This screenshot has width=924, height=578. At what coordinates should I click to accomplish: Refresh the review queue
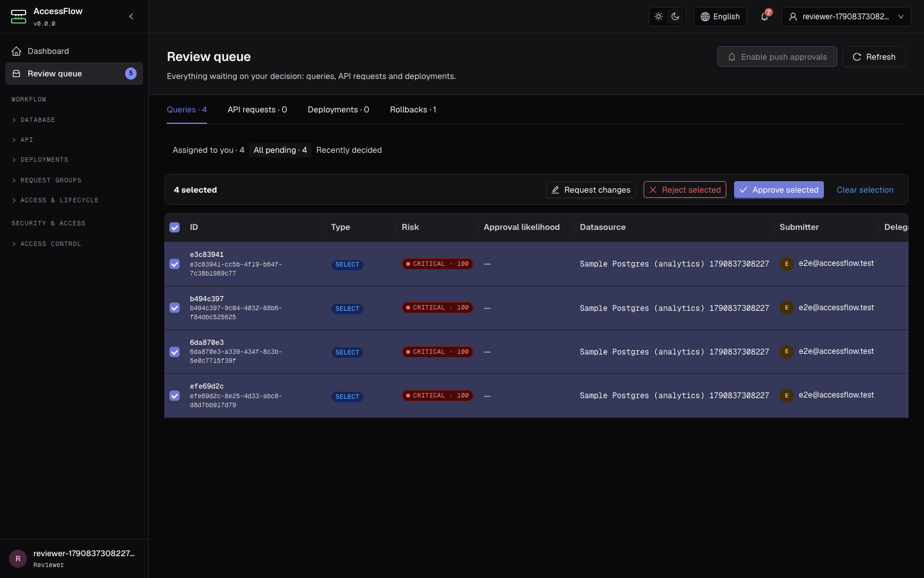click(x=874, y=57)
